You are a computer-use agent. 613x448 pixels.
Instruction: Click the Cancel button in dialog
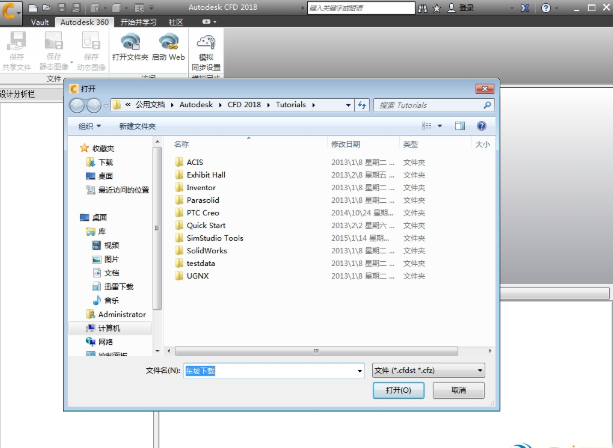[459, 390]
